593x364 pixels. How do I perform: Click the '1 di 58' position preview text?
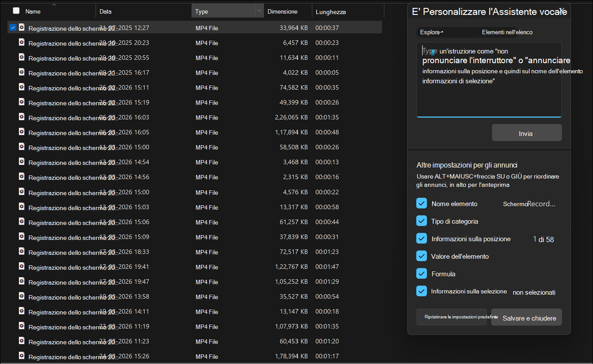pos(543,239)
